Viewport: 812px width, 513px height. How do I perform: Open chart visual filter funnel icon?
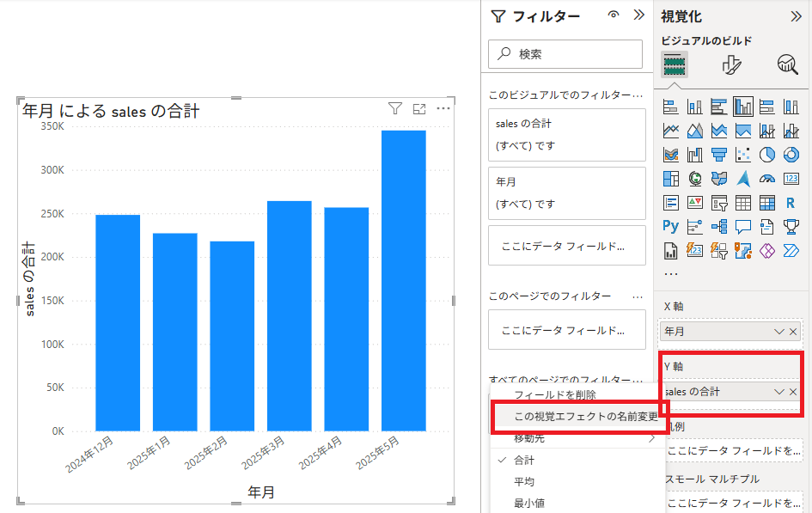(x=395, y=108)
